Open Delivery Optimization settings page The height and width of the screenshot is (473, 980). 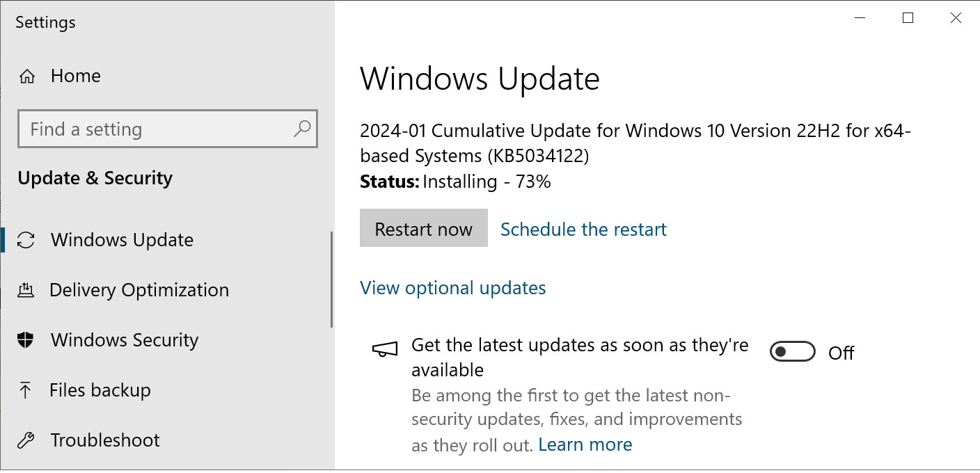tap(139, 290)
